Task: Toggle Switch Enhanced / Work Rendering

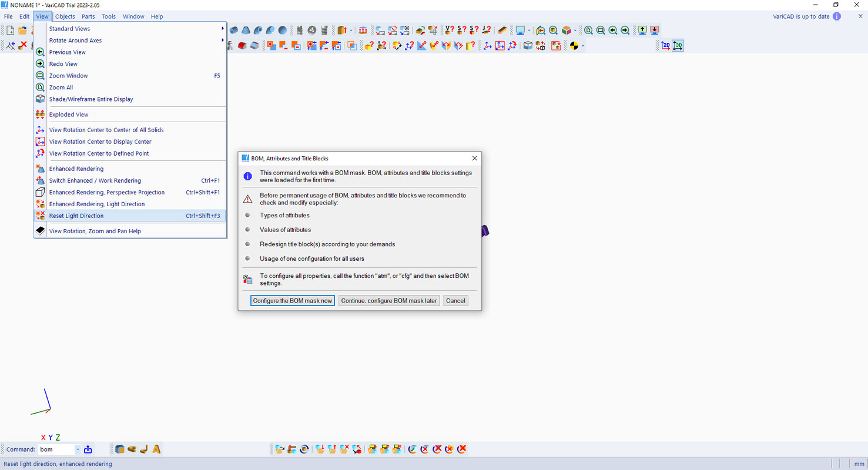Action: pos(129,180)
